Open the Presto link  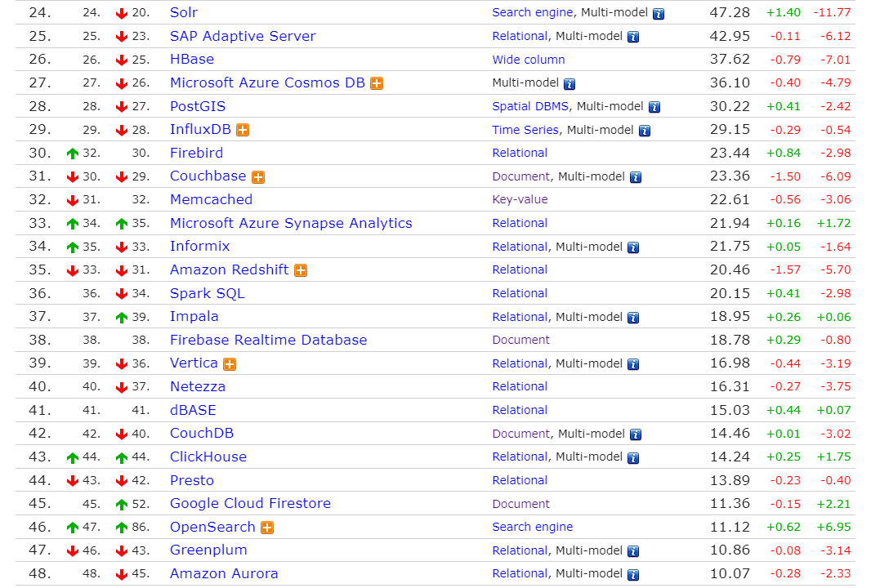(x=192, y=480)
